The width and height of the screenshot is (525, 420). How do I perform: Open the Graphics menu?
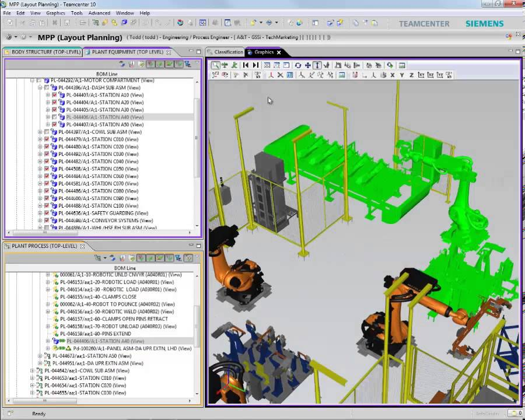coord(55,13)
